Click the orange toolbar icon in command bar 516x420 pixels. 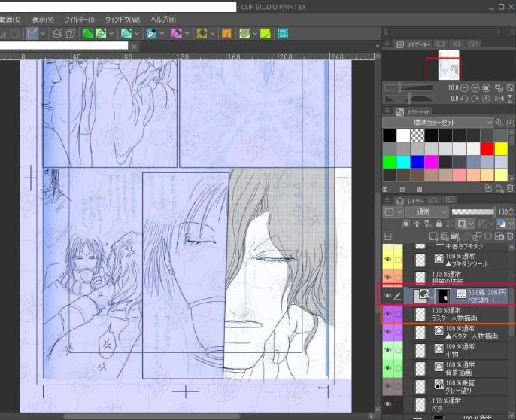pyautogui.click(x=226, y=34)
